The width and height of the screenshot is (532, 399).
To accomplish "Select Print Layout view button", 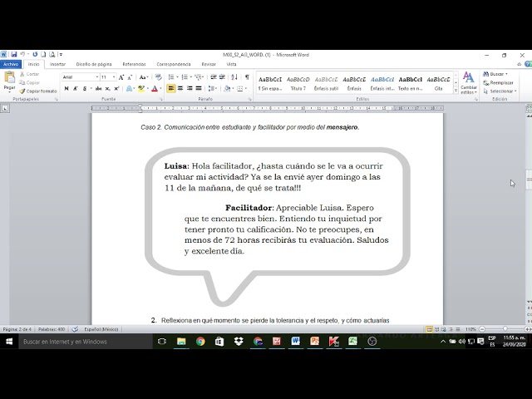I will (429, 329).
